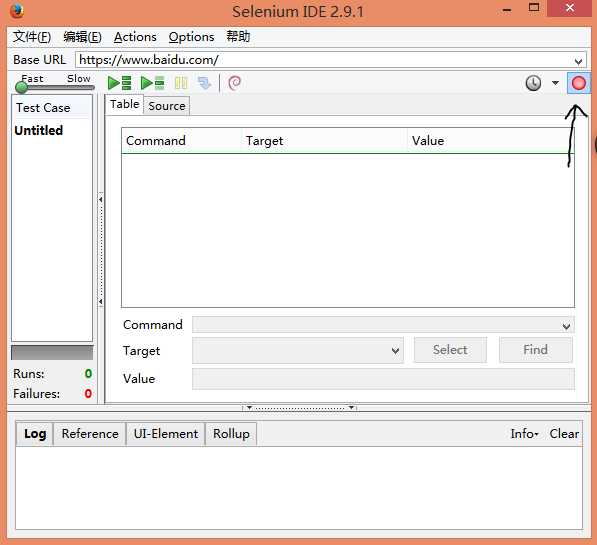597x545 pixels.
Task: Click the Fast/Slow speed slider knob
Action: pos(22,87)
